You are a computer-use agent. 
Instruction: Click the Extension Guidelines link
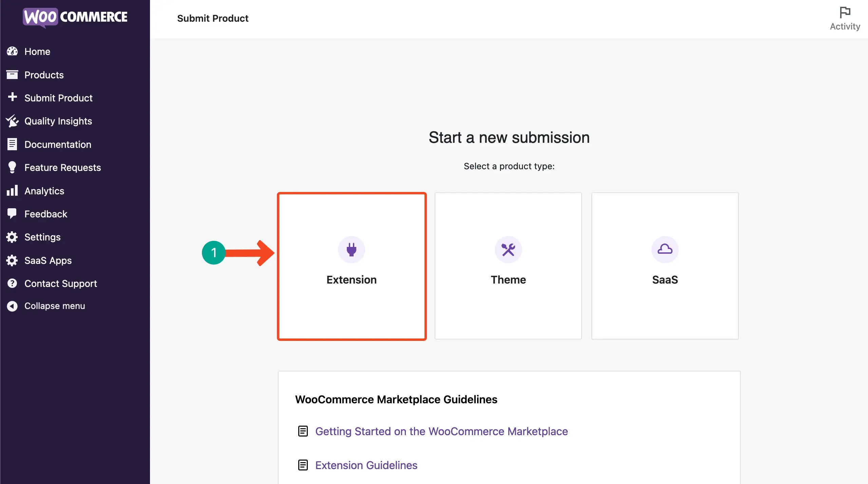pyautogui.click(x=366, y=465)
